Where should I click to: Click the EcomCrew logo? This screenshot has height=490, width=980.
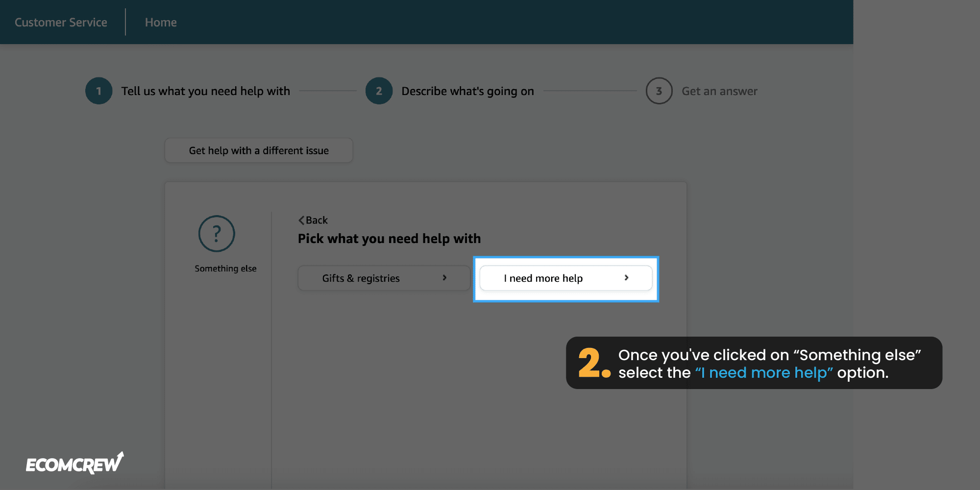[75, 463]
